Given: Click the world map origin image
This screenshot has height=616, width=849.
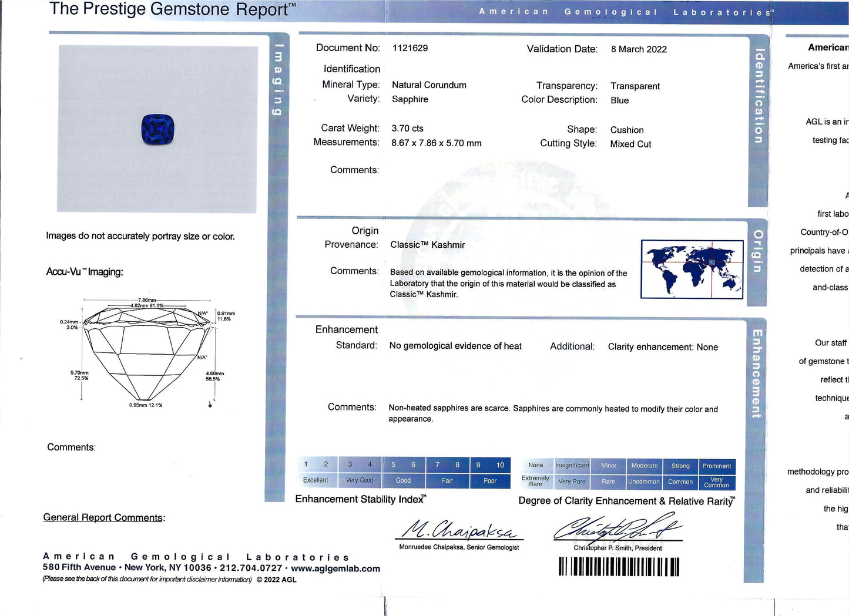Looking at the screenshot, I should click(692, 270).
